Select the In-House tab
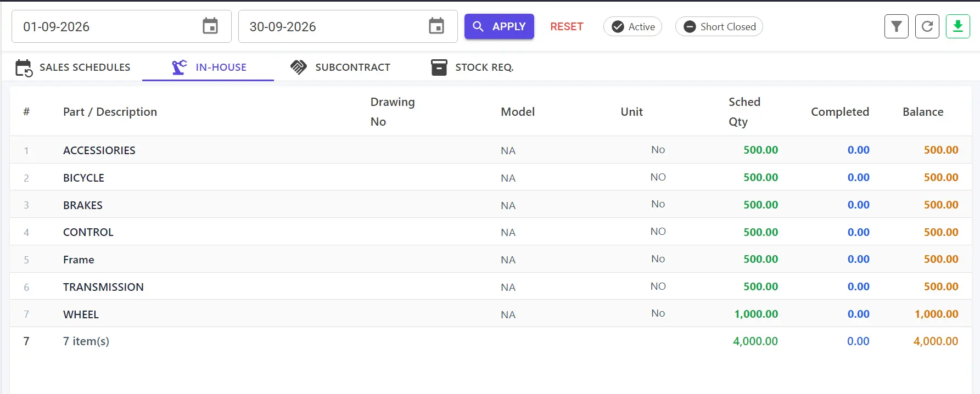Image resolution: width=980 pixels, height=394 pixels. [x=209, y=67]
